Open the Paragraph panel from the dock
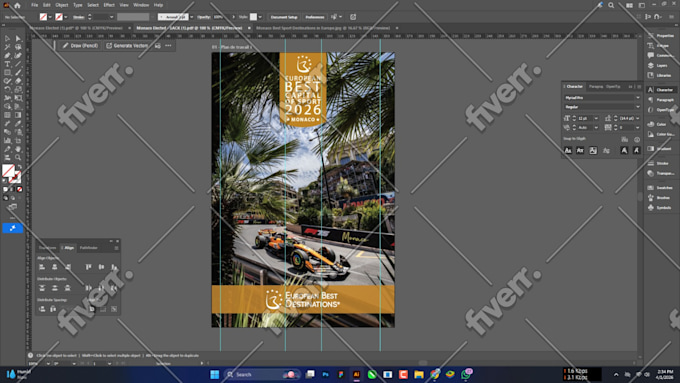Viewport: 680px width, 383px height. tap(660, 100)
